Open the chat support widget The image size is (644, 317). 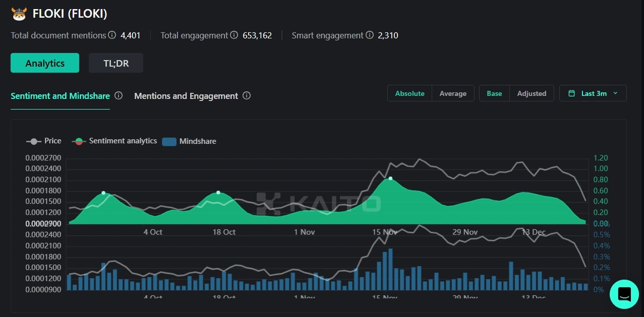pyautogui.click(x=624, y=294)
